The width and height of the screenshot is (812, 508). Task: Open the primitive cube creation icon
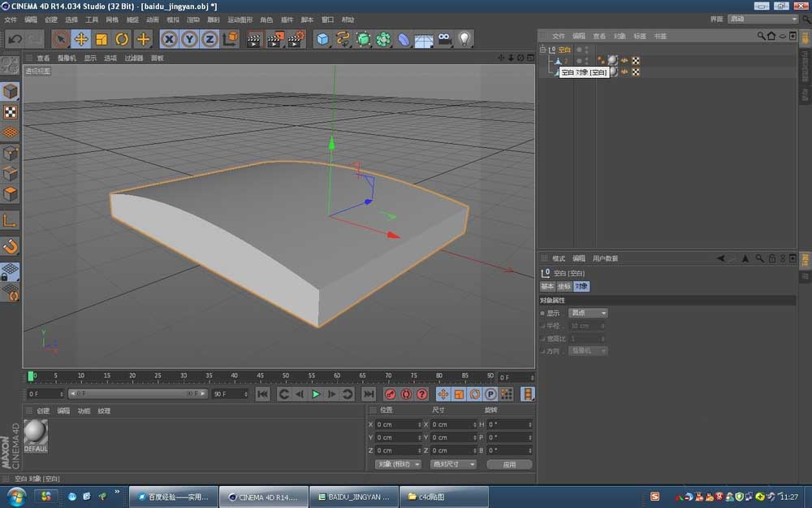(322, 38)
